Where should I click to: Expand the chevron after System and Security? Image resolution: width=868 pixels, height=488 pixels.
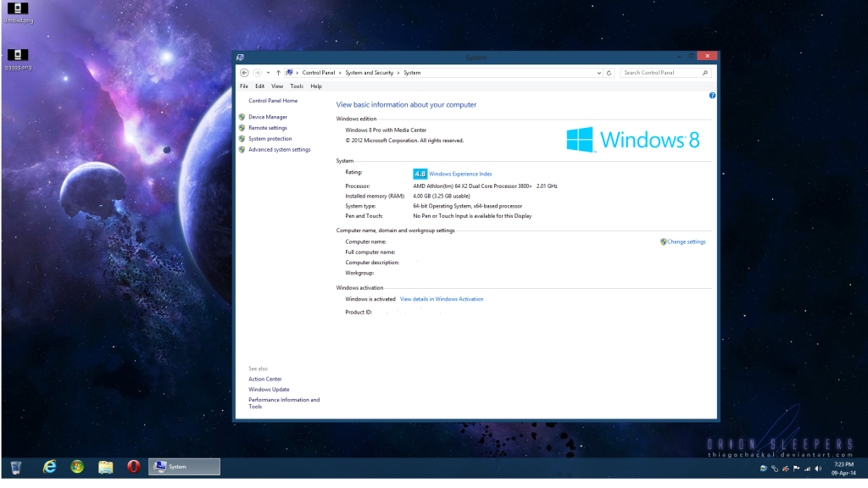coord(398,73)
